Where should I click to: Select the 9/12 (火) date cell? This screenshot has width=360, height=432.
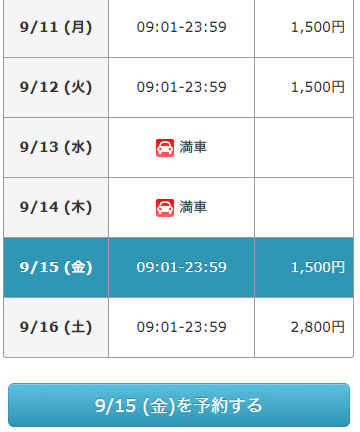pyautogui.click(x=56, y=87)
